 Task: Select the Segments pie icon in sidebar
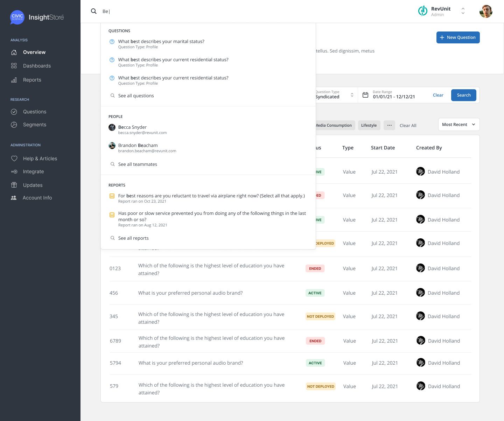[x=14, y=125]
